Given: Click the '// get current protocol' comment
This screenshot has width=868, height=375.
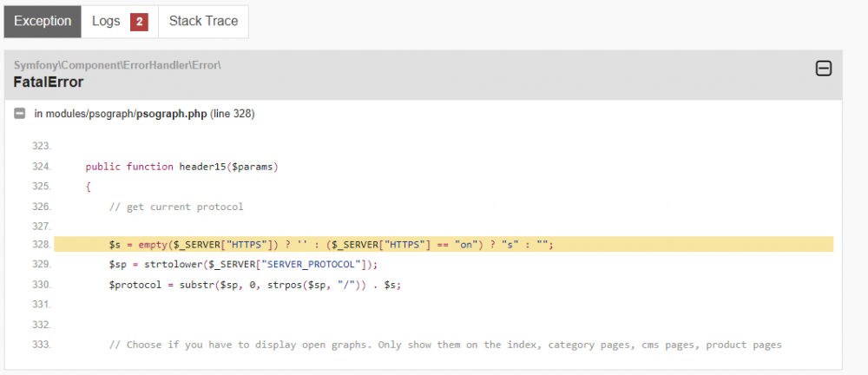Looking at the screenshot, I should pos(176,207).
